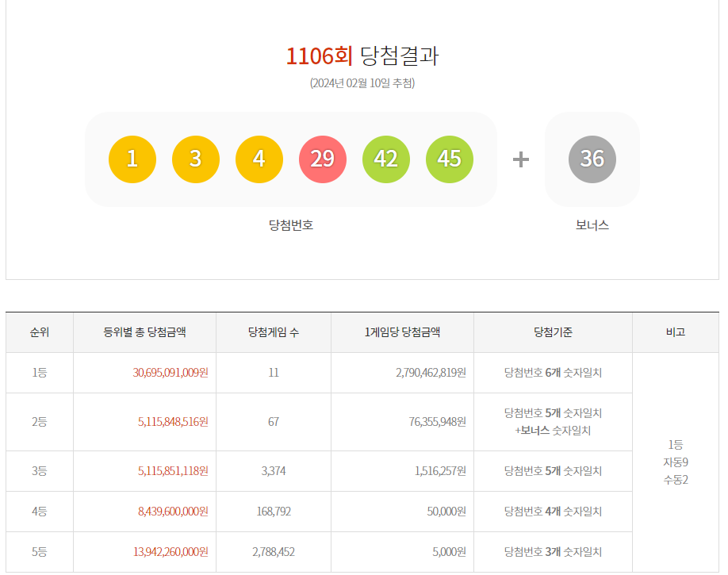
Task: Click the green ball numbered 42
Action: 386,159
